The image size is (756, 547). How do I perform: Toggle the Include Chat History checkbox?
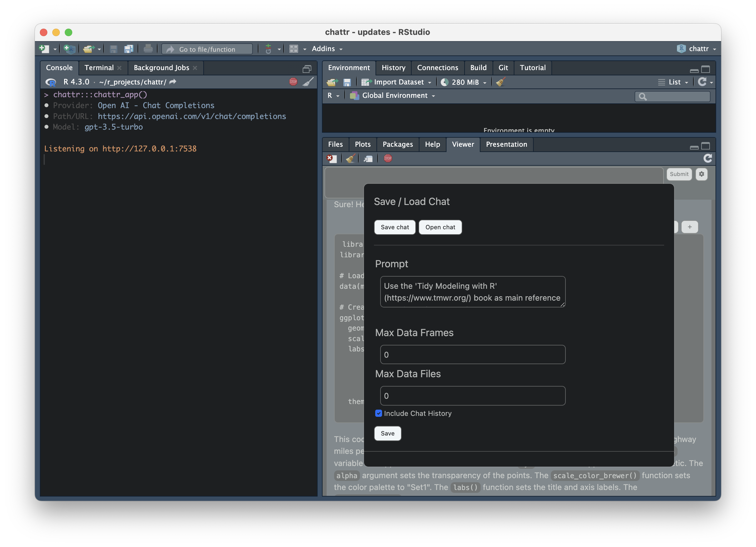tap(378, 413)
